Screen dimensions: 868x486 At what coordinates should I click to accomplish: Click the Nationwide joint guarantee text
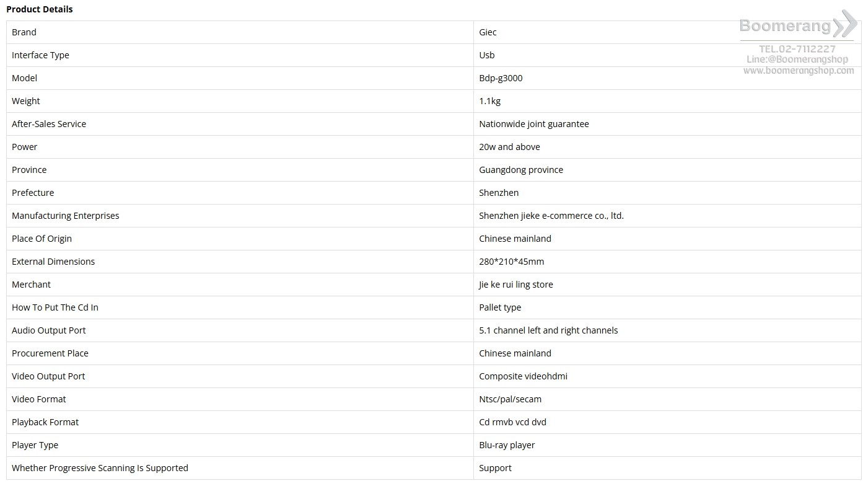click(x=533, y=124)
